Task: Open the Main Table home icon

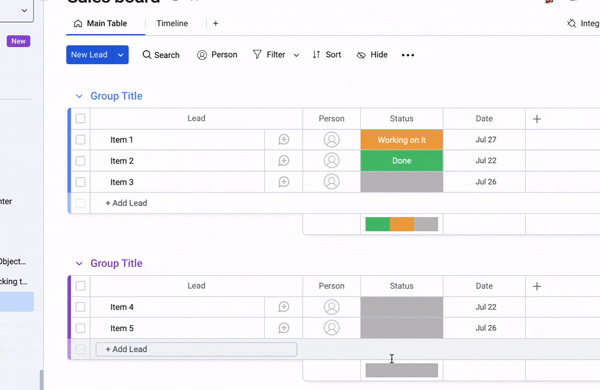Action: point(78,24)
